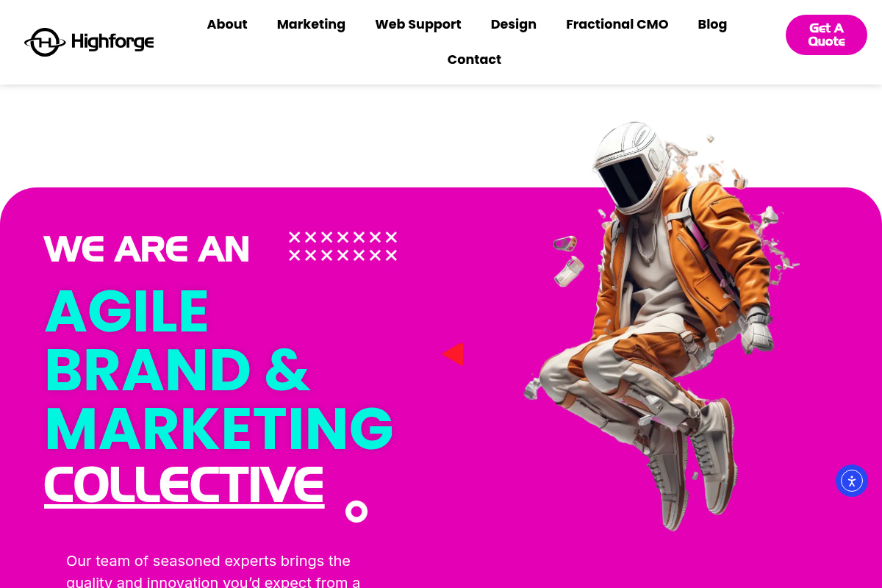Viewport: 882px width, 588px height.
Task: Click the red triangle arrow shape
Action: (x=453, y=354)
